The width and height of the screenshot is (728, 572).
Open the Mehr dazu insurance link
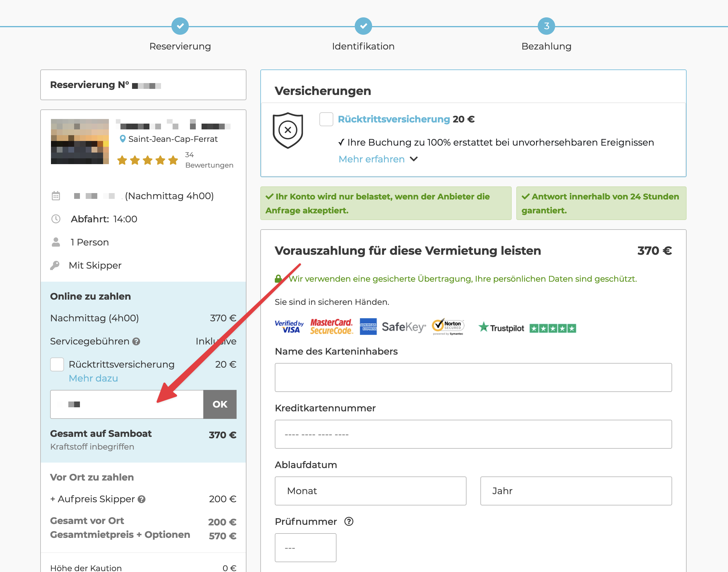93,378
